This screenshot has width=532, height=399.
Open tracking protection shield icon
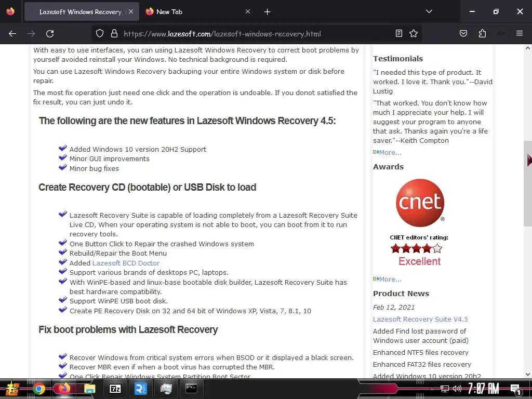click(99, 33)
